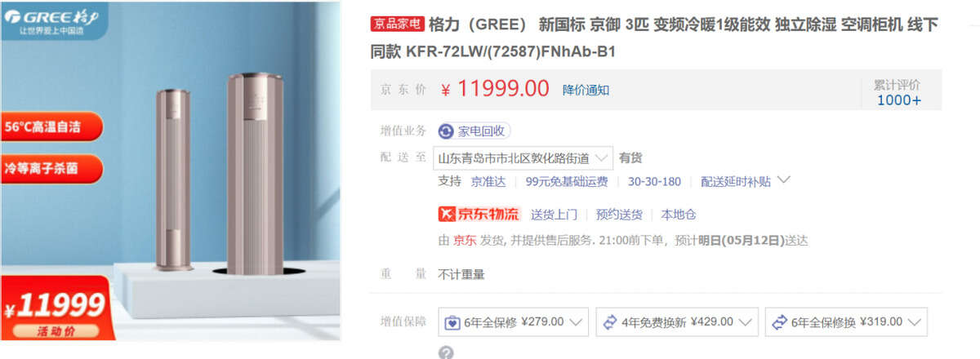Click the 预约送货 scheduled delivery link
This screenshot has height=359, width=980.
[619, 215]
